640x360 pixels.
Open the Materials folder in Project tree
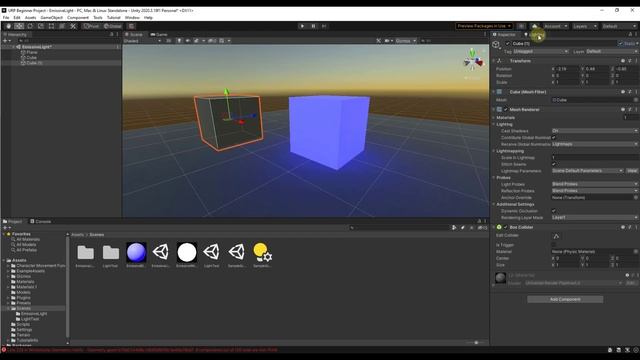click(25, 282)
